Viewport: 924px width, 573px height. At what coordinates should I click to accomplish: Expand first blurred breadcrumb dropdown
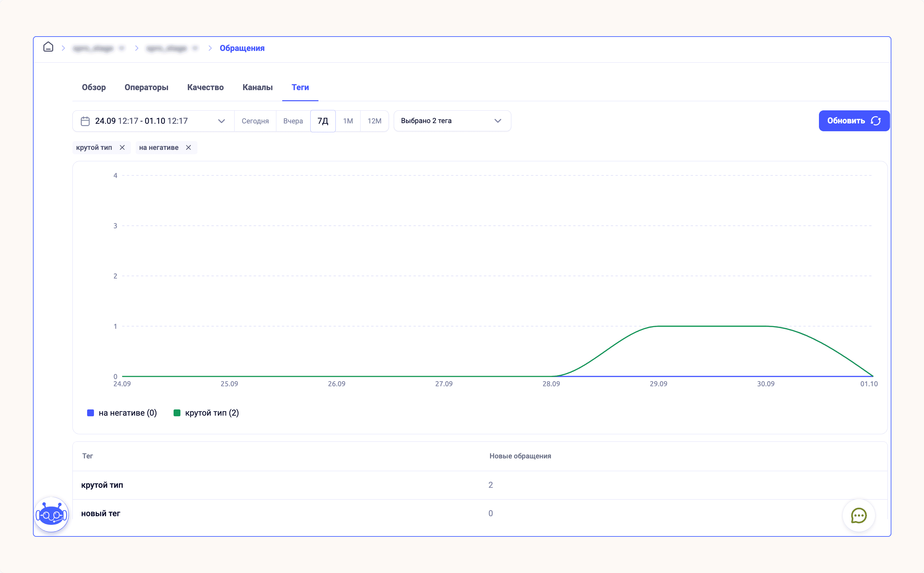click(x=122, y=48)
